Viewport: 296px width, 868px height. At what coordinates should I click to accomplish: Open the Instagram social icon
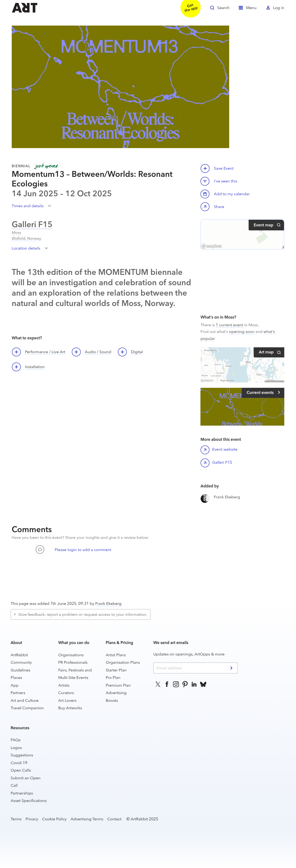(176, 684)
